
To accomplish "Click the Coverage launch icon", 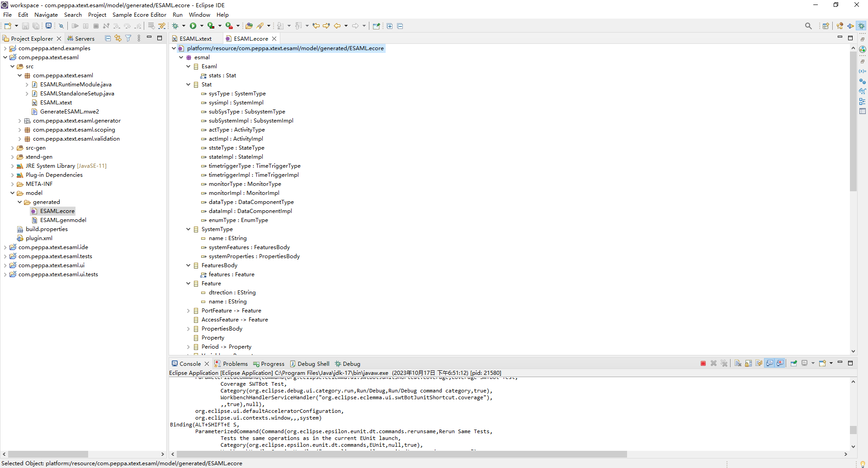I will [x=211, y=26].
